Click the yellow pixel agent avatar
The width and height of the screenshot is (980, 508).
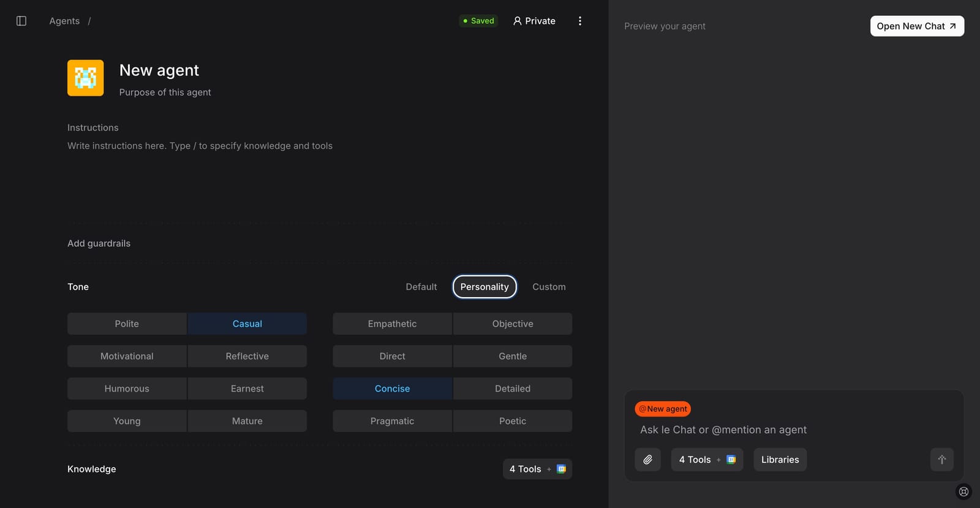pyautogui.click(x=85, y=78)
